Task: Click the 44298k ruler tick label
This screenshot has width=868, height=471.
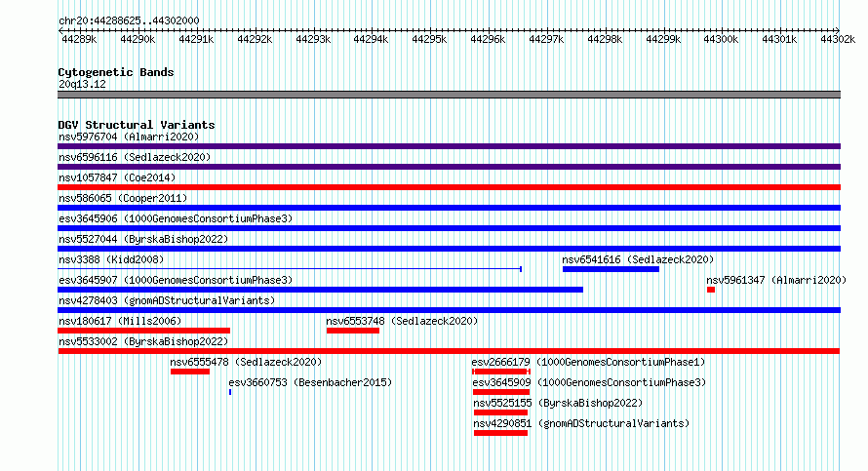Action: click(605, 39)
